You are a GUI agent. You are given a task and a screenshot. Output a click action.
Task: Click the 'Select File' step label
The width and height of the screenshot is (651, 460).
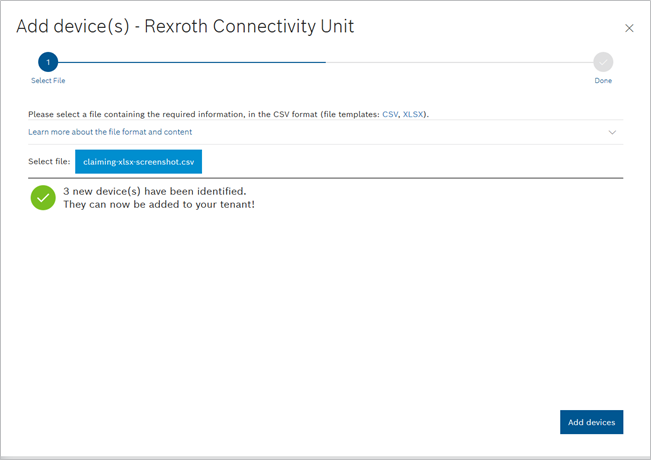48,81
